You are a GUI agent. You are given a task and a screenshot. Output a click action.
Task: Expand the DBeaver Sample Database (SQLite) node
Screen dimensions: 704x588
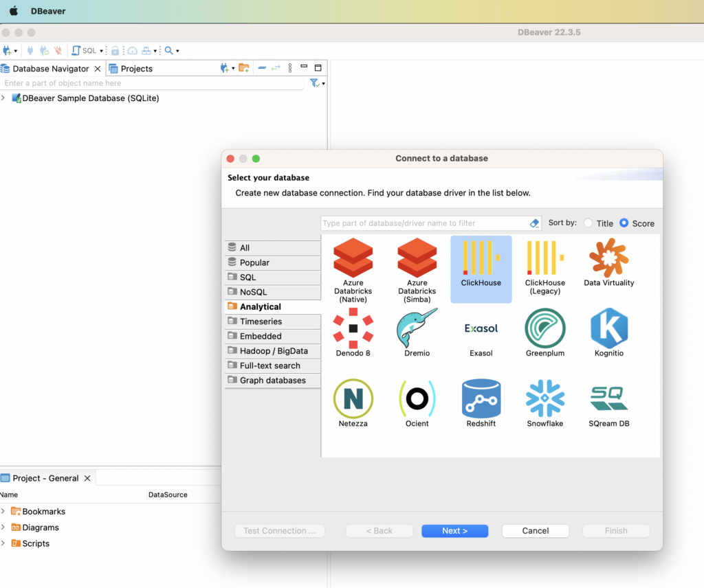[3, 98]
